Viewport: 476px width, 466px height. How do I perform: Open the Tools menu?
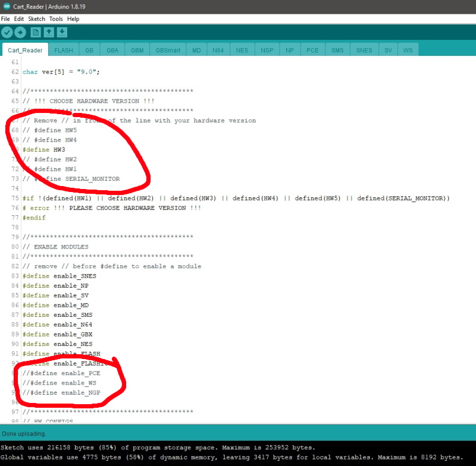[x=56, y=19]
